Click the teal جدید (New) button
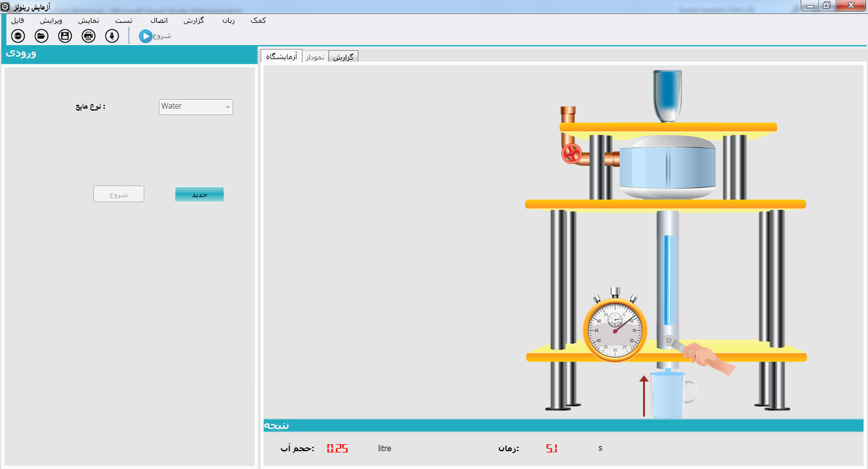868x469 pixels. [x=200, y=194]
